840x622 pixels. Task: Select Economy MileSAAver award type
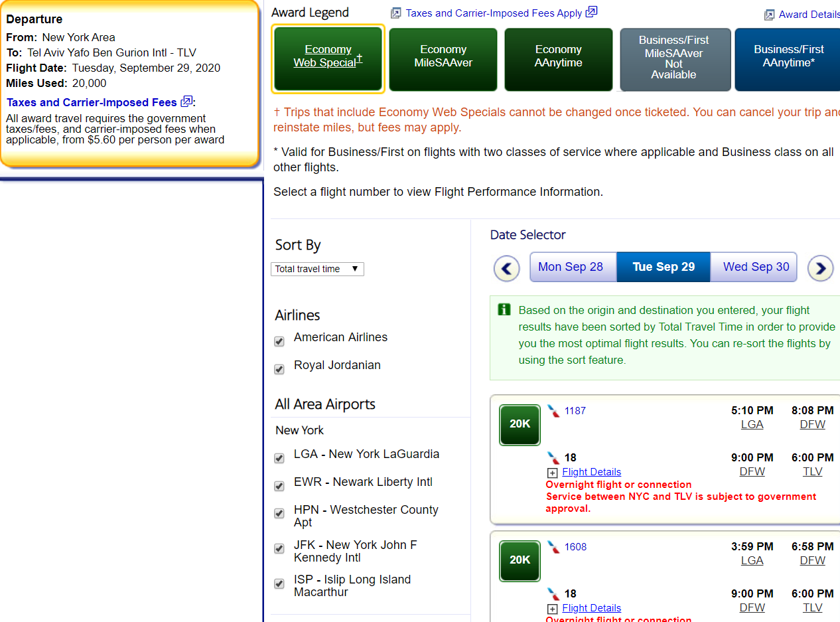click(x=443, y=59)
